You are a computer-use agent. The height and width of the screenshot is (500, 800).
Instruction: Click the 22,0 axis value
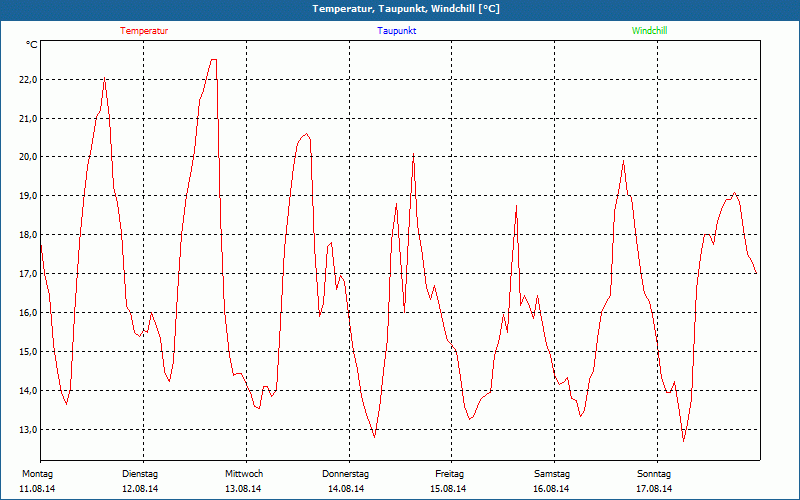point(29,80)
